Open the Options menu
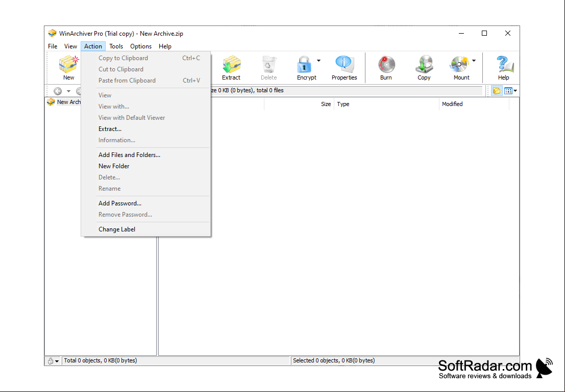The width and height of the screenshot is (565, 392). click(141, 46)
